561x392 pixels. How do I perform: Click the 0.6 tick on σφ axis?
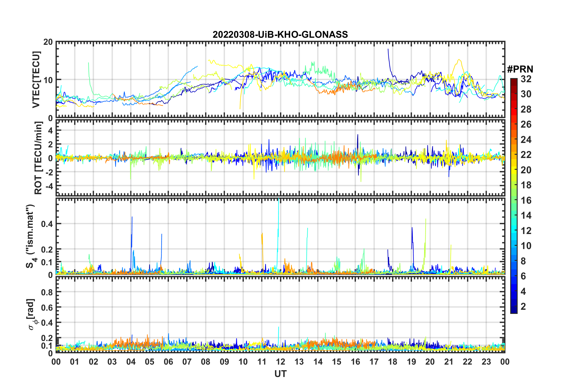[47, 307]
